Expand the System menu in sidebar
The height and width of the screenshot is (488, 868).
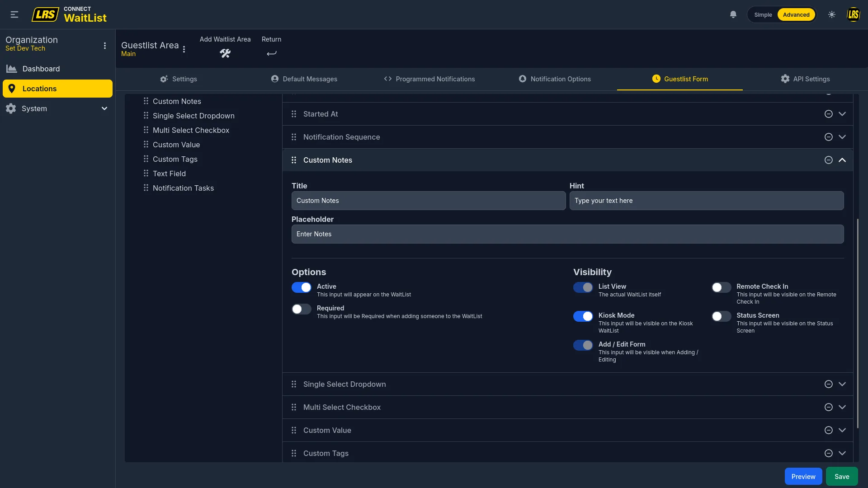click(57, 108)
